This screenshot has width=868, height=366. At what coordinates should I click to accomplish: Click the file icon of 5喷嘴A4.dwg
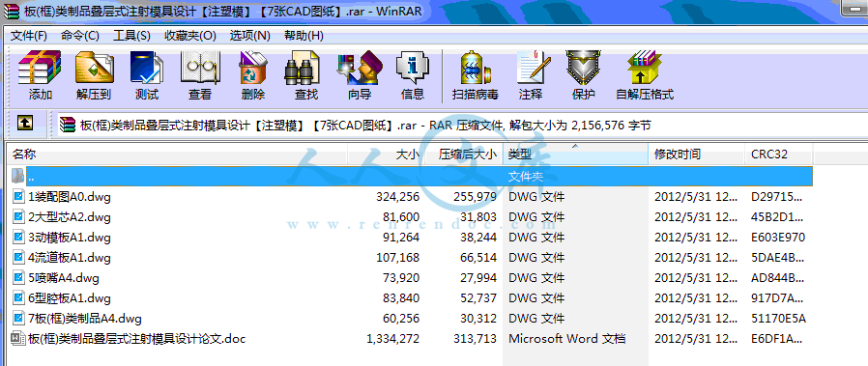point(18,277)
